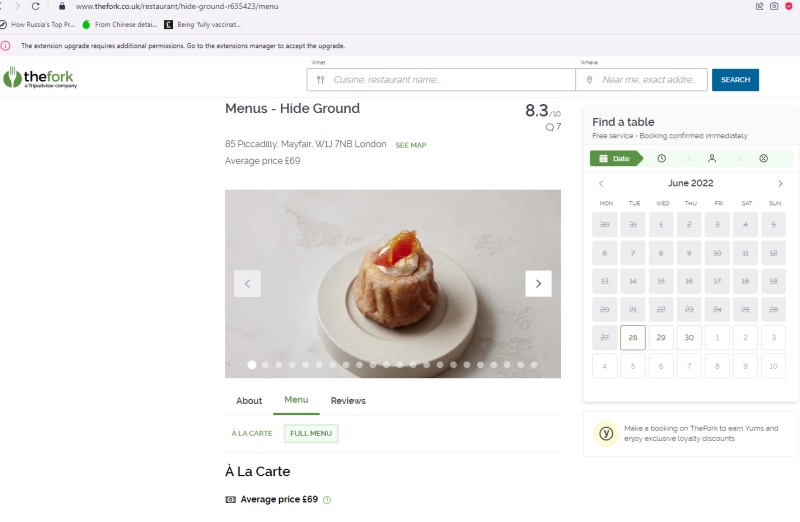Open the SEE MAP link
Screen dimensions: 800x522
coord(410,145)
